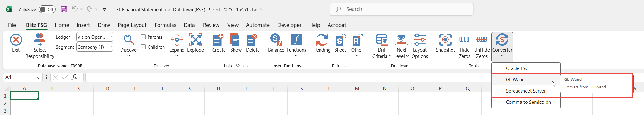This screenshot has height=115, width=644.
Task: Click the Exit icon in Blitz FSG ribbon
Action: (16, 40)
